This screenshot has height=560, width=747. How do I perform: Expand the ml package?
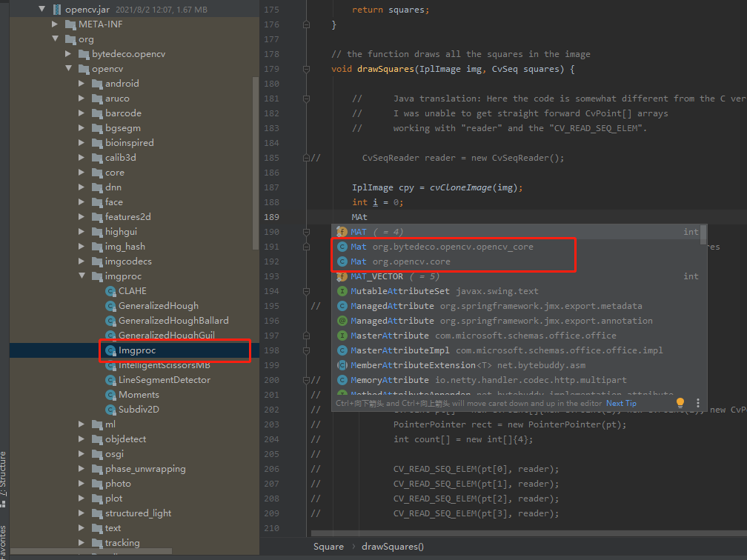point(82,424)
